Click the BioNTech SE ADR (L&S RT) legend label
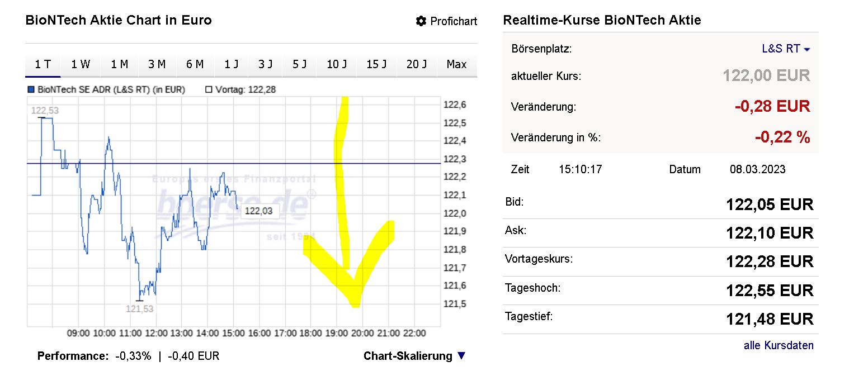The height and width of the screenshot is (371, 868). click(111, 89)
